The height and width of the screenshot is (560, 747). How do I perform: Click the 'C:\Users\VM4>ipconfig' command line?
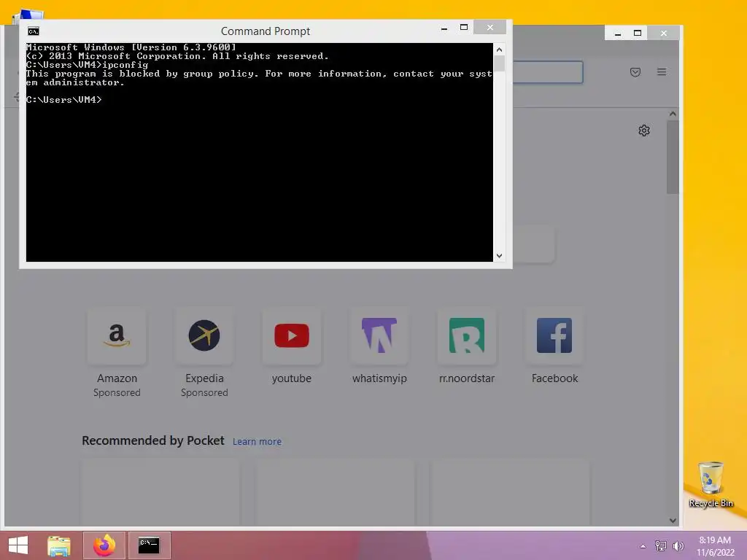(88, 65)
